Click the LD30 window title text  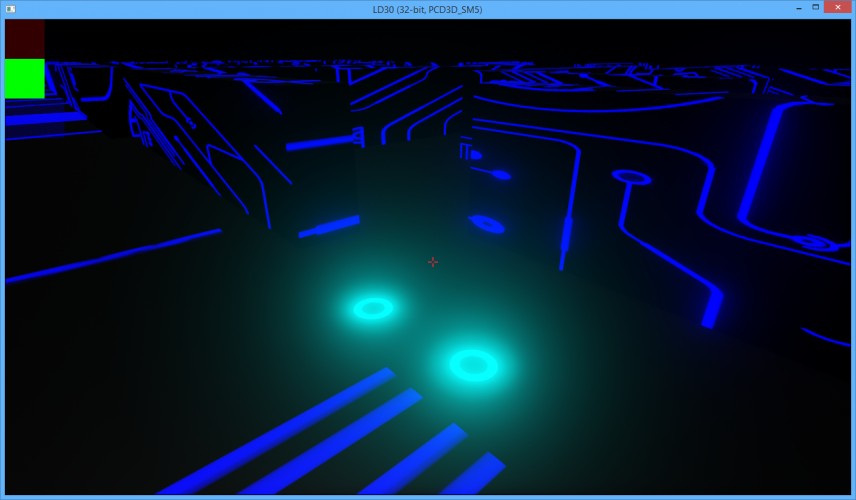(x=427, y=9)
